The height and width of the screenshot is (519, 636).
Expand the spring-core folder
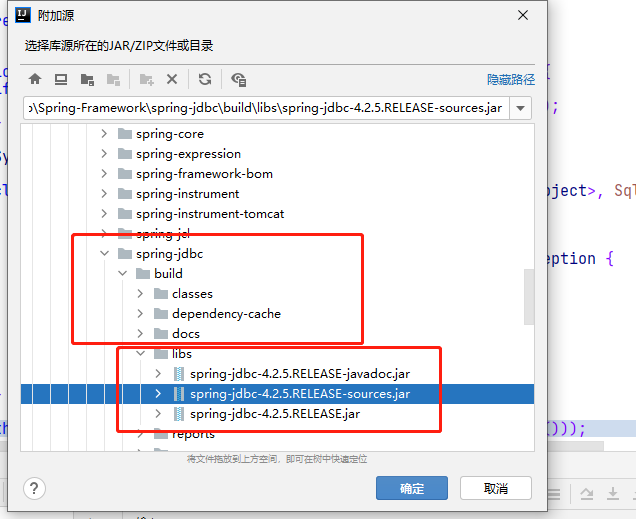(x=104, y=133)
